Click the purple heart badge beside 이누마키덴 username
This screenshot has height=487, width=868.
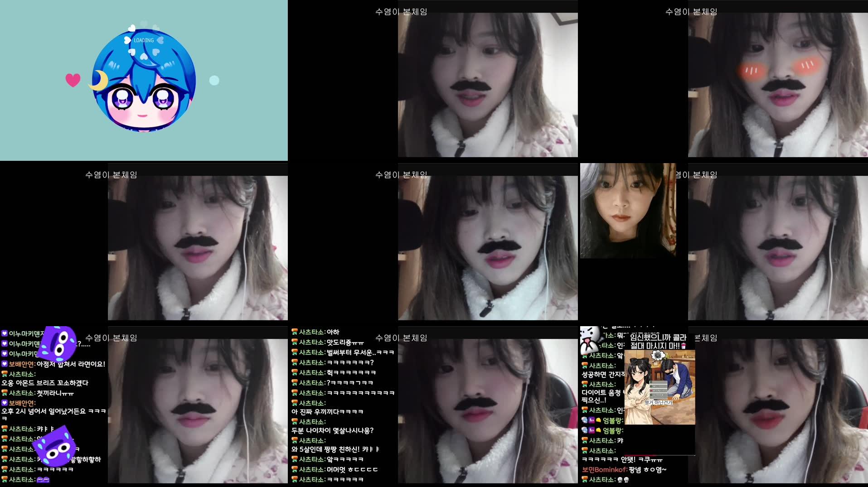(5, 333)
